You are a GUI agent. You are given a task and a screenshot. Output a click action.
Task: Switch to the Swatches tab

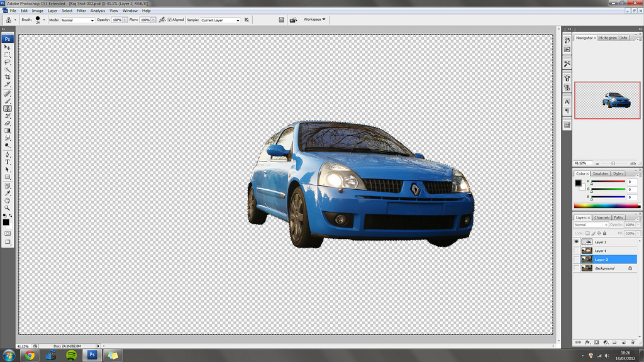click(601, 173)
